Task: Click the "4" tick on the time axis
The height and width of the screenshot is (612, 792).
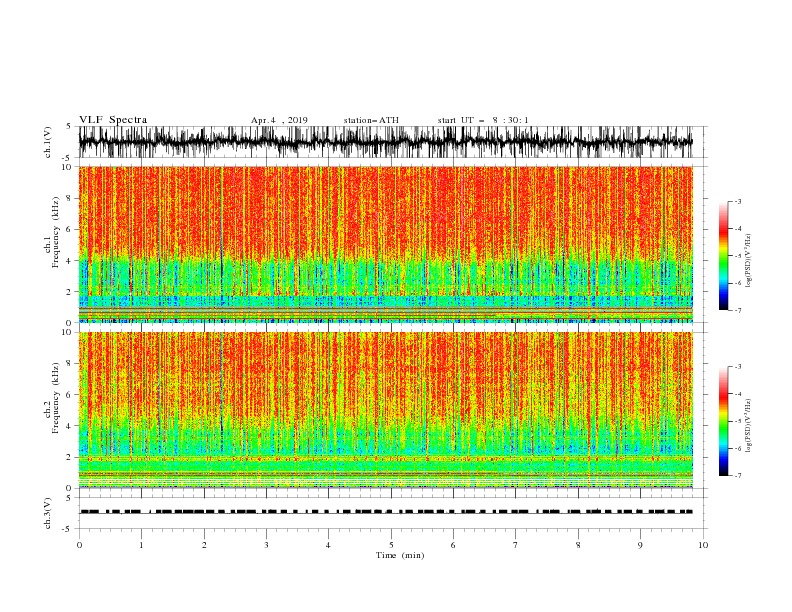Action: coord(329,545)
